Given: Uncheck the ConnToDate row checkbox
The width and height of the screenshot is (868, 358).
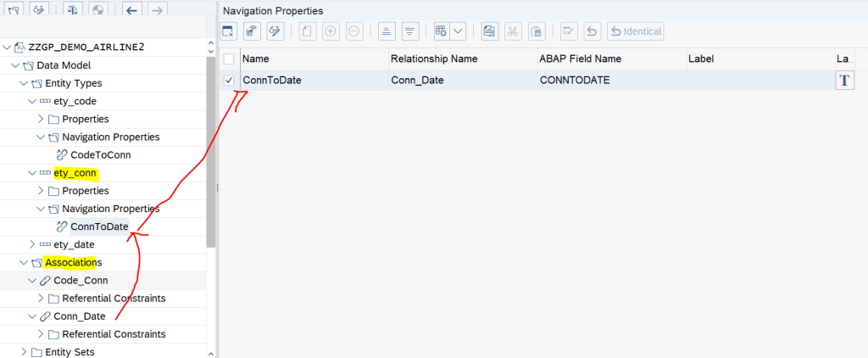Looking at the screenshot, I should tap(229, 81).
